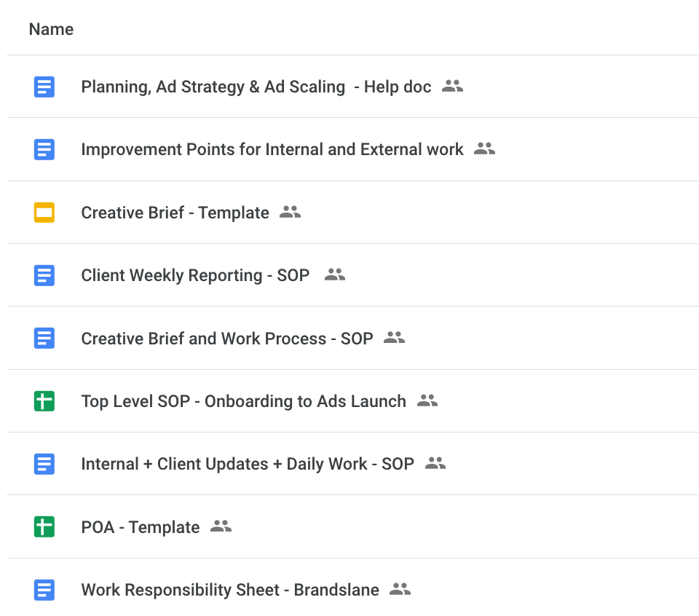Viewport: 699px width, 616px height.
Task: Click shared-people icon on Creative Brief - Template
Action: (290, 212)
